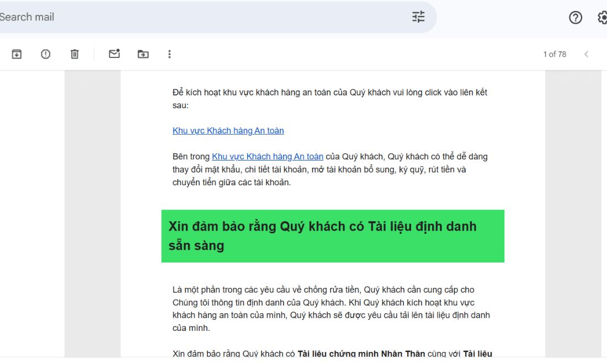607x364 pixels.
Task: Click the '1 of 78' counter text
Action: 555,54
